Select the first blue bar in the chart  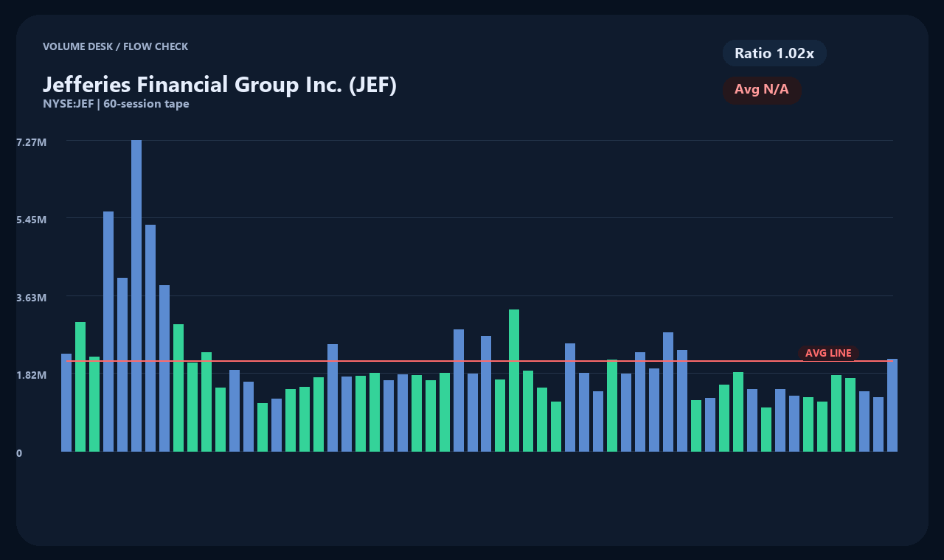click(x=66, y=402)
